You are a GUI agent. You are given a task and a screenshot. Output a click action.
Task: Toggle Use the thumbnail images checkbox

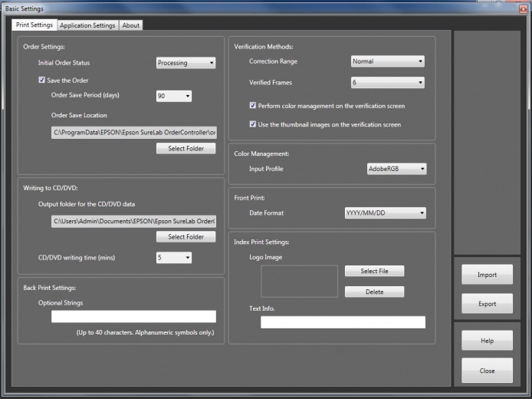(253, 124)
